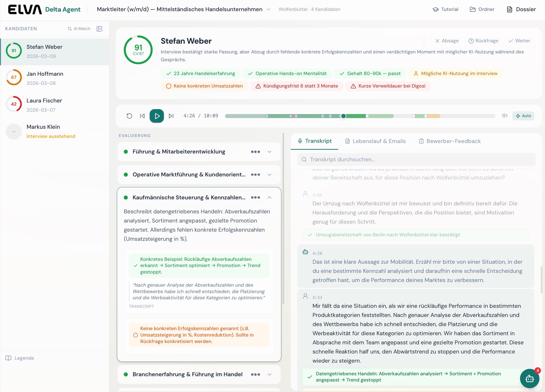Screen dimensions: 545x392
Task: Open the Marktleiter job position dropdown
Action: tap(269, 9)
